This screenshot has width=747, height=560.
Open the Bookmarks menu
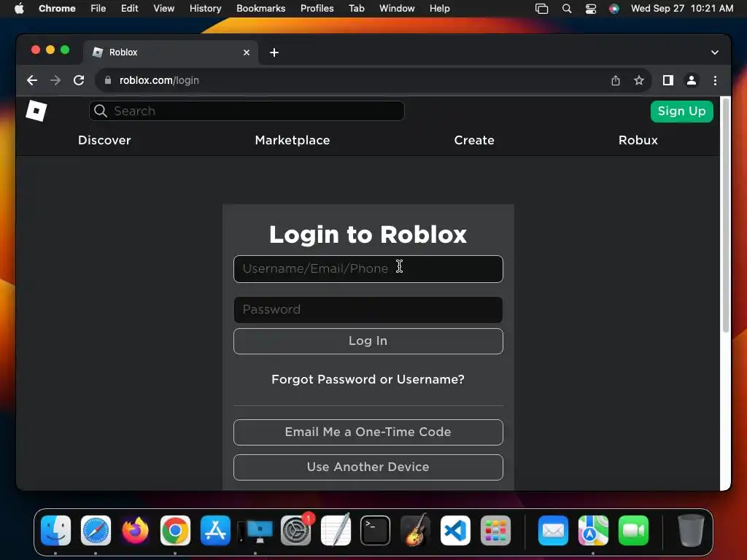(260, 9)
